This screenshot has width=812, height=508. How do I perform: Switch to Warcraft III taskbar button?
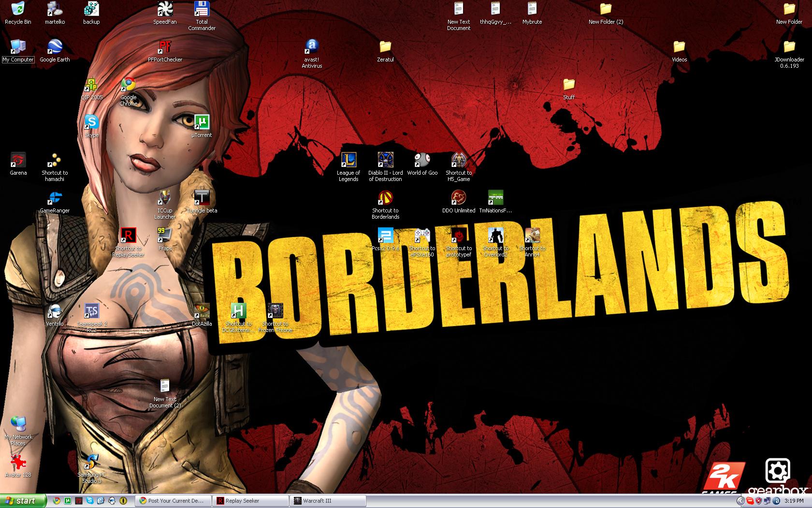(x=328, y=501)
